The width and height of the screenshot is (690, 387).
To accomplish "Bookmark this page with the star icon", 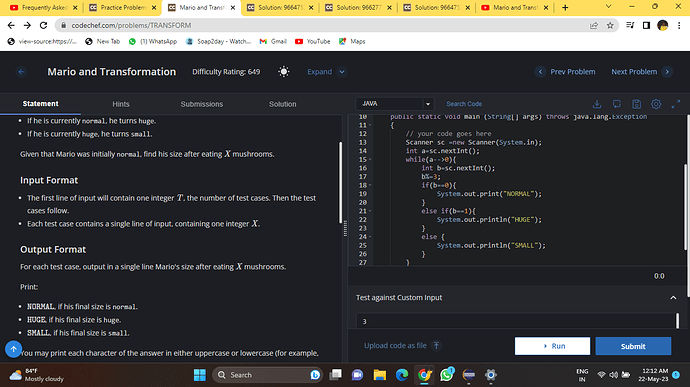I will [x=610, y=26].
